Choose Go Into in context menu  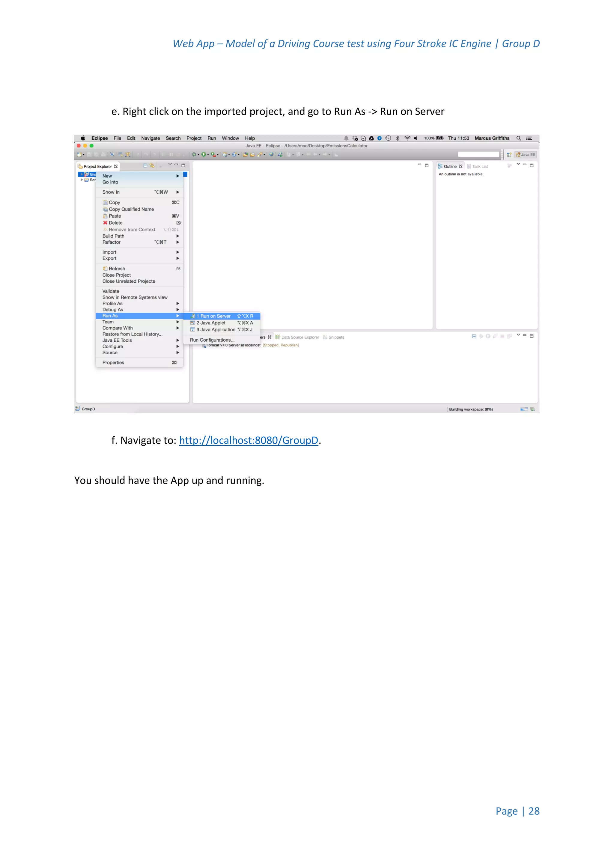click(139, 182)
